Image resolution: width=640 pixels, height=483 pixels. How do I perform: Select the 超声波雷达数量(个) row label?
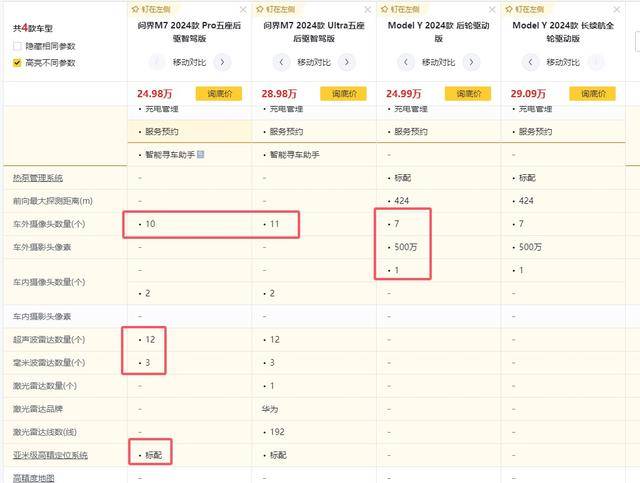[x=49, y=340]
